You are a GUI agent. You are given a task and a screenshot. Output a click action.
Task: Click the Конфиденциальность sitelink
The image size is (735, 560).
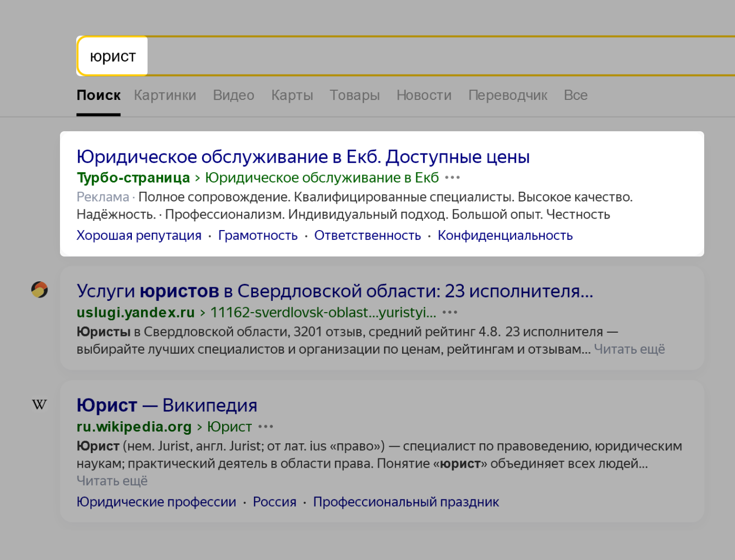click(505, 235)
